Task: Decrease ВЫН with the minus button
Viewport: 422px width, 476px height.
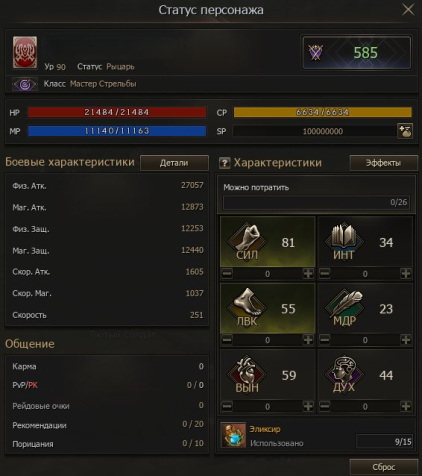Action: 227,406
